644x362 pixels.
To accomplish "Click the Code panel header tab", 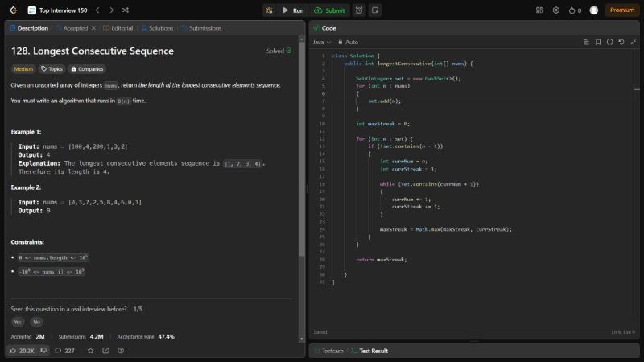I will coord(325,28).
